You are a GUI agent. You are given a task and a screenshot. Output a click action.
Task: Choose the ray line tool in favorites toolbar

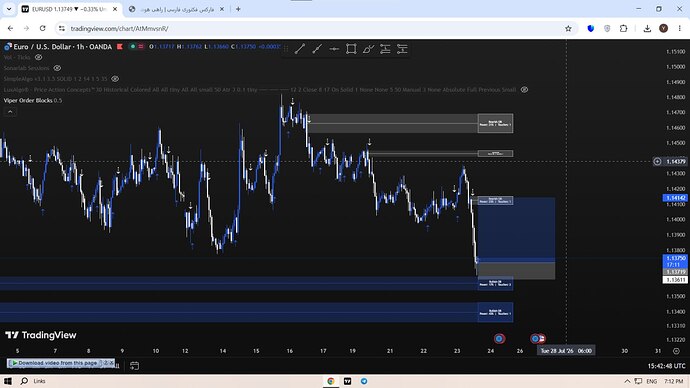[x=317, y=49]
